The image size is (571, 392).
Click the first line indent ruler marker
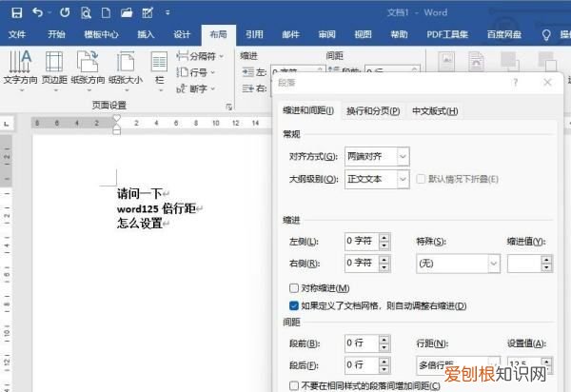tap(116, 118)
